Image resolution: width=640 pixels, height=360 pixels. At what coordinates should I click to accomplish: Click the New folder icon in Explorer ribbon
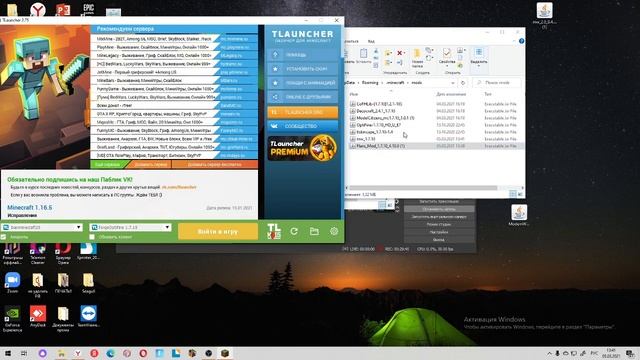click(417, 58)
